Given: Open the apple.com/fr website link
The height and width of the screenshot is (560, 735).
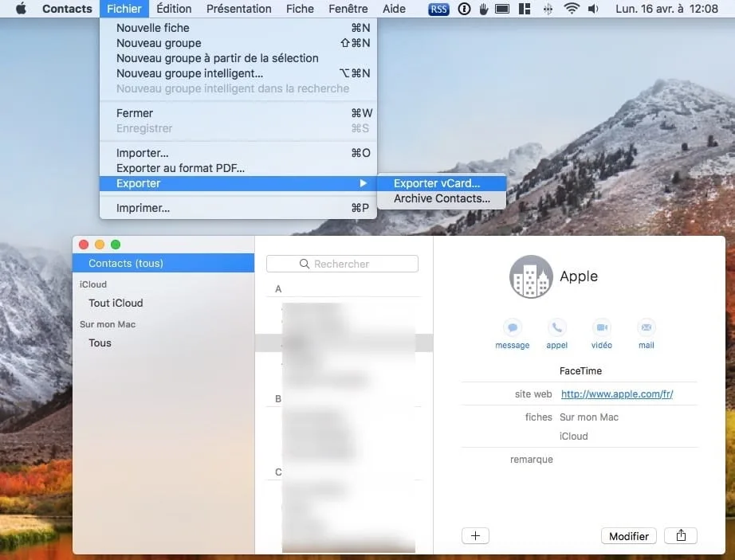Looking at the screenshot, I should (x=616, y=394).
